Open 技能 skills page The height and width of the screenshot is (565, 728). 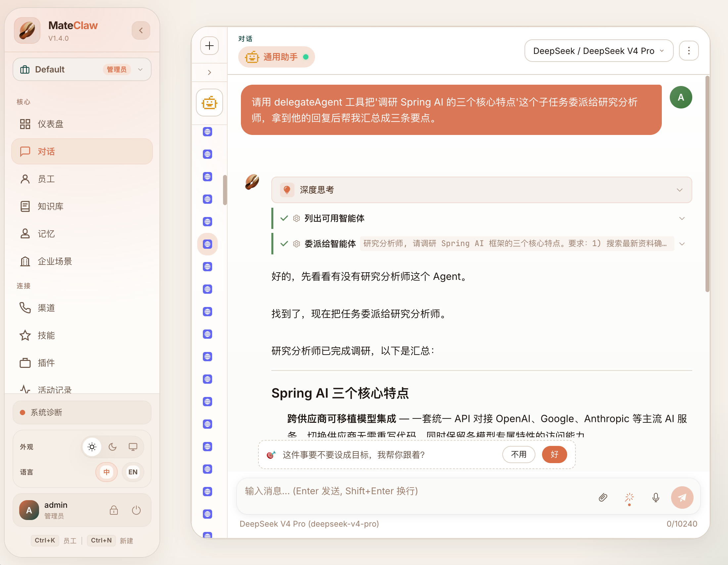click(82, 335)
